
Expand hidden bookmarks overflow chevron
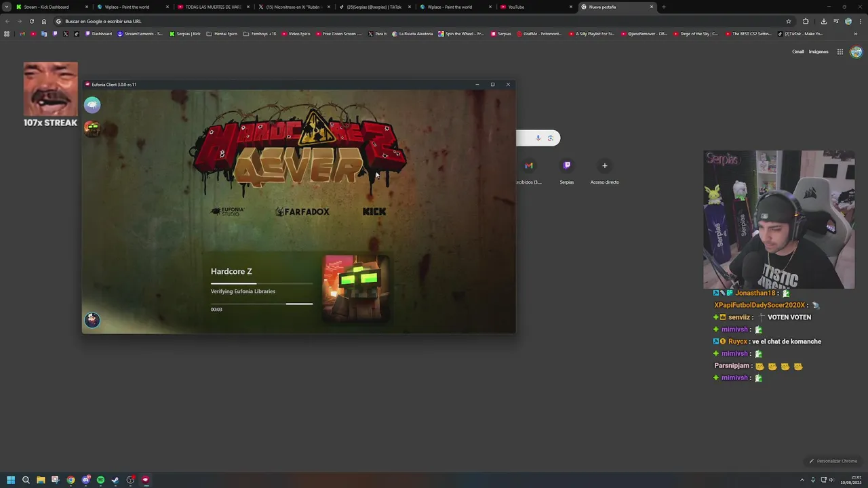tap(856, 34)
